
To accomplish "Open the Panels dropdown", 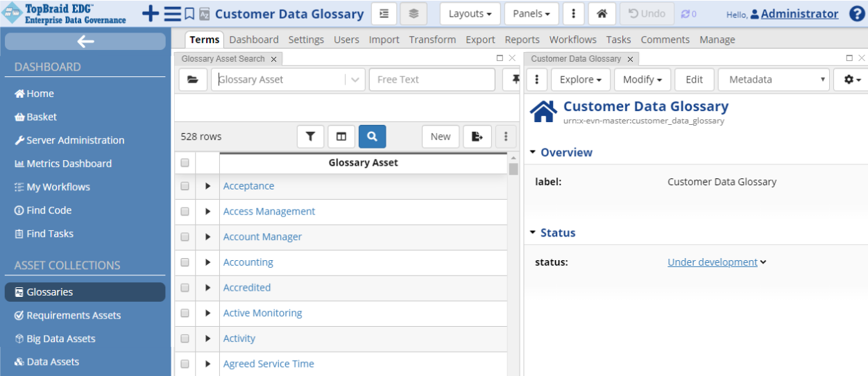I will [531, 14].
